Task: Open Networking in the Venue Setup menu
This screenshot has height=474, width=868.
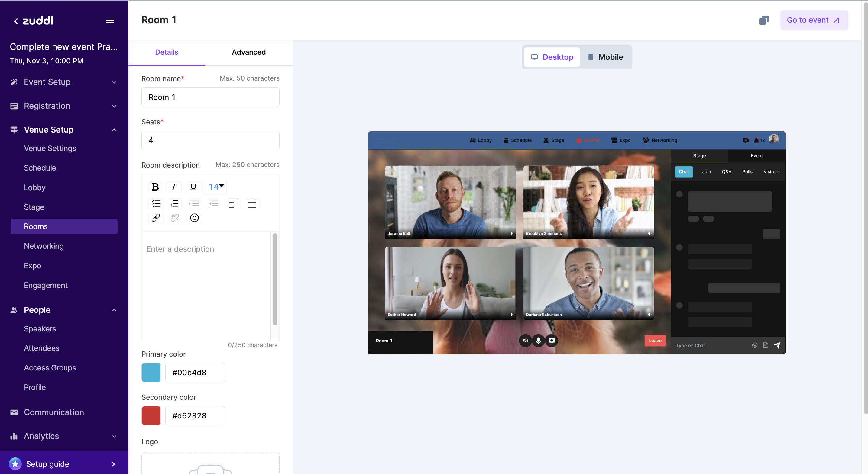Action: pyautogui.click(x=44, y=246)
